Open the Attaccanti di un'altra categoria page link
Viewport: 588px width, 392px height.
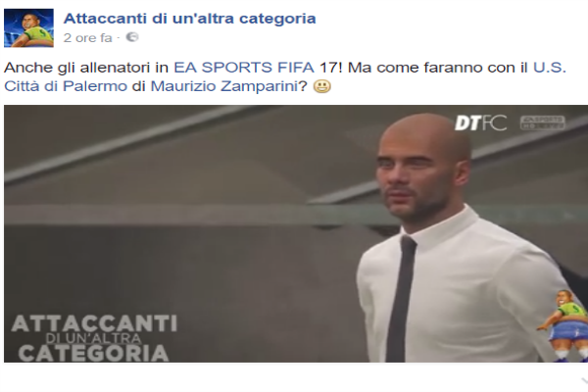[190, 19]
